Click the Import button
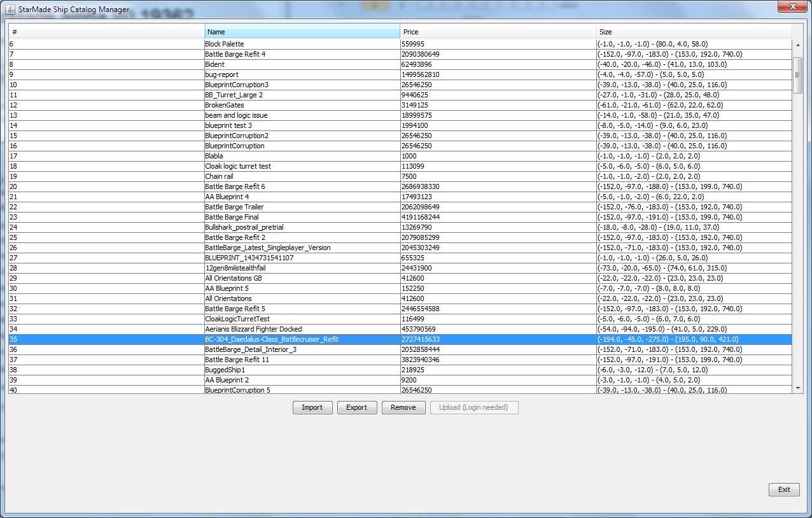The image size is (812, 518). pos(312,407)
